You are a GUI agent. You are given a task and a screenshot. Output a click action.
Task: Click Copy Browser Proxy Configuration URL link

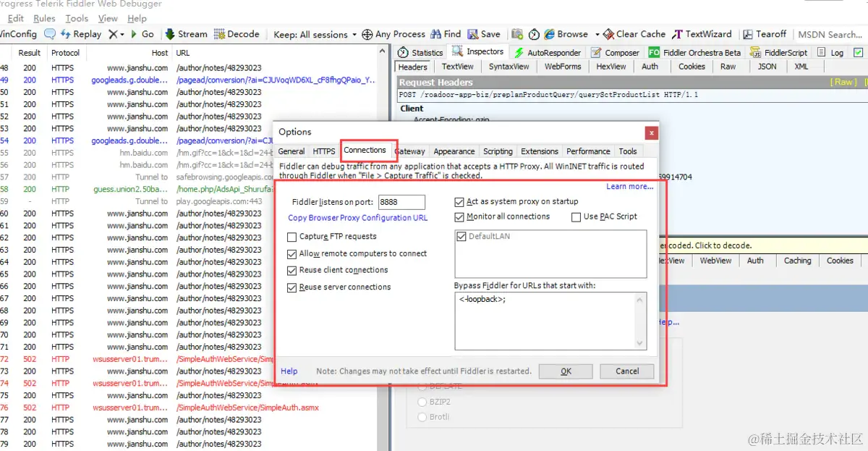pos(358,218)
